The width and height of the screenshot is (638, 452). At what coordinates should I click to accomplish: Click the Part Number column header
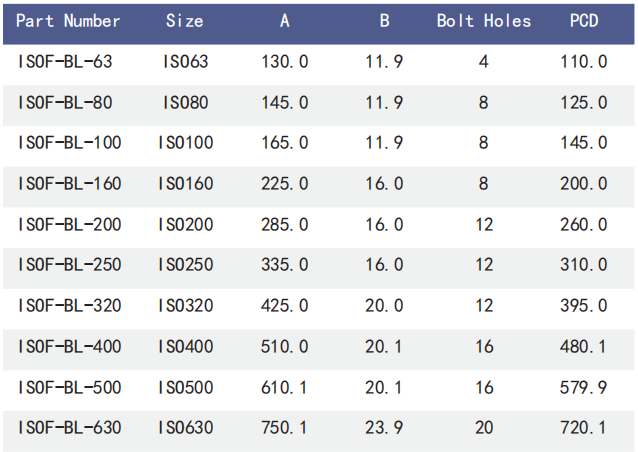coord(68,21)
